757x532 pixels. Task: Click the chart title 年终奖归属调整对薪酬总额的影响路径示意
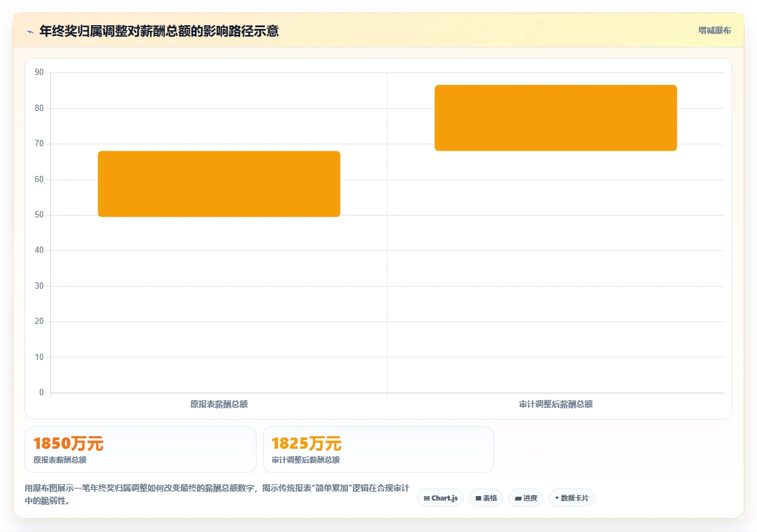[x=159, y=31]
